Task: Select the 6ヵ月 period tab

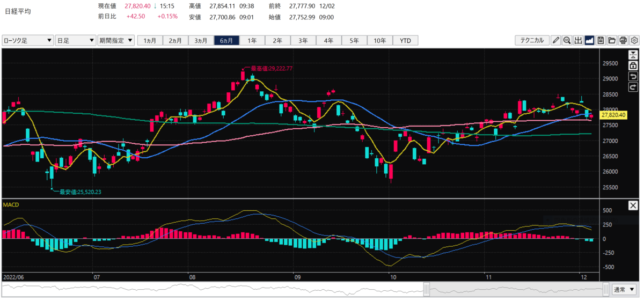Action: tap(226, 41)
